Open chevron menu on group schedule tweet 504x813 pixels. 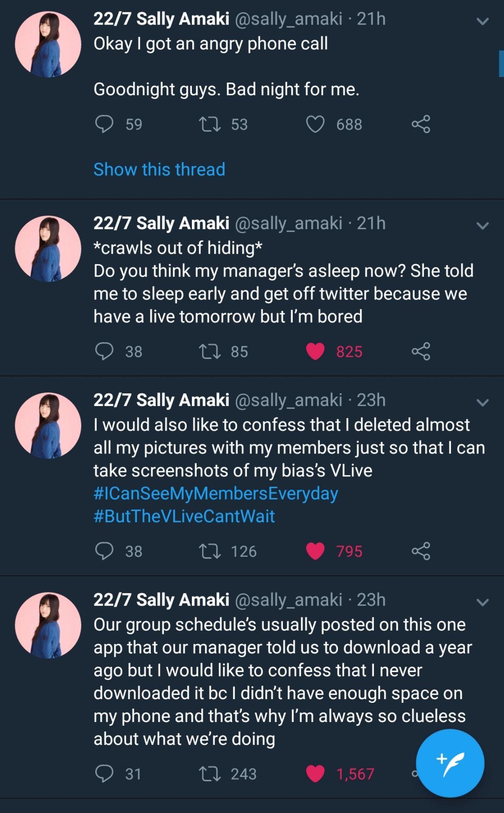[x=482, y=602]
